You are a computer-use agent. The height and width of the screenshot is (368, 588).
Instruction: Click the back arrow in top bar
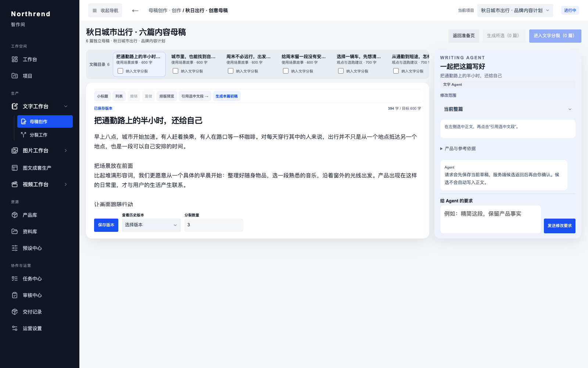coord(135,11)
